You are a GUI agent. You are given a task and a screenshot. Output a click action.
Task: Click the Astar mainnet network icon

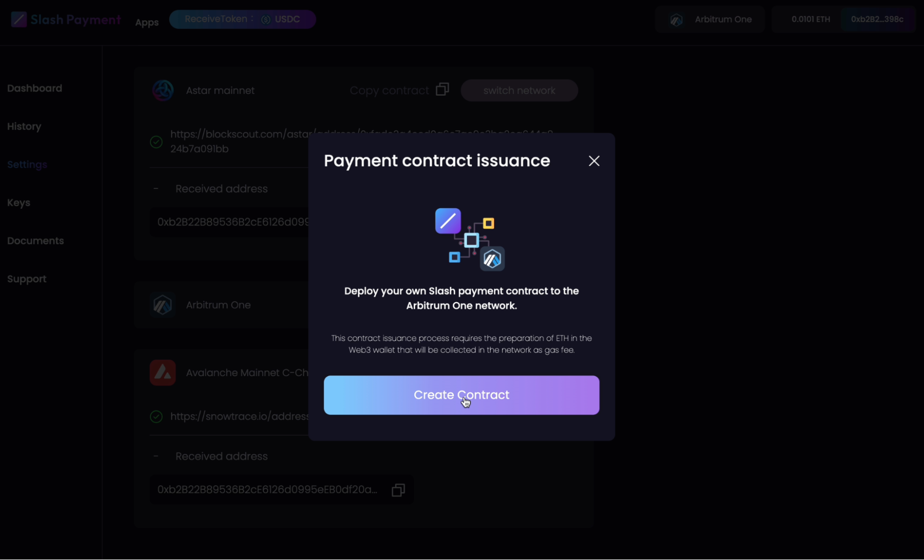pos(163,90)
